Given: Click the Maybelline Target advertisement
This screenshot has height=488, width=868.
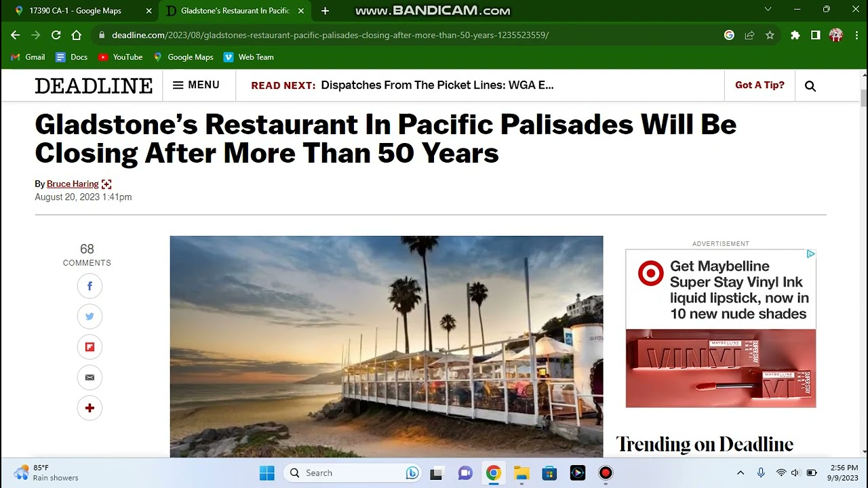Looking at the screenshot, I should pyautogui.click(x=721, y=329).
